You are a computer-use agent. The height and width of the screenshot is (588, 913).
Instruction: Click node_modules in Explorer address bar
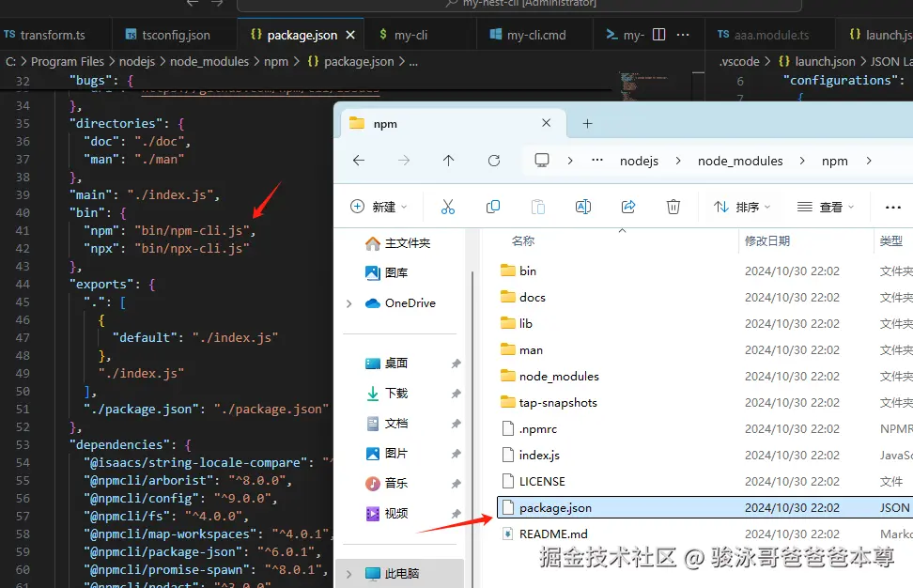[740, 161]
